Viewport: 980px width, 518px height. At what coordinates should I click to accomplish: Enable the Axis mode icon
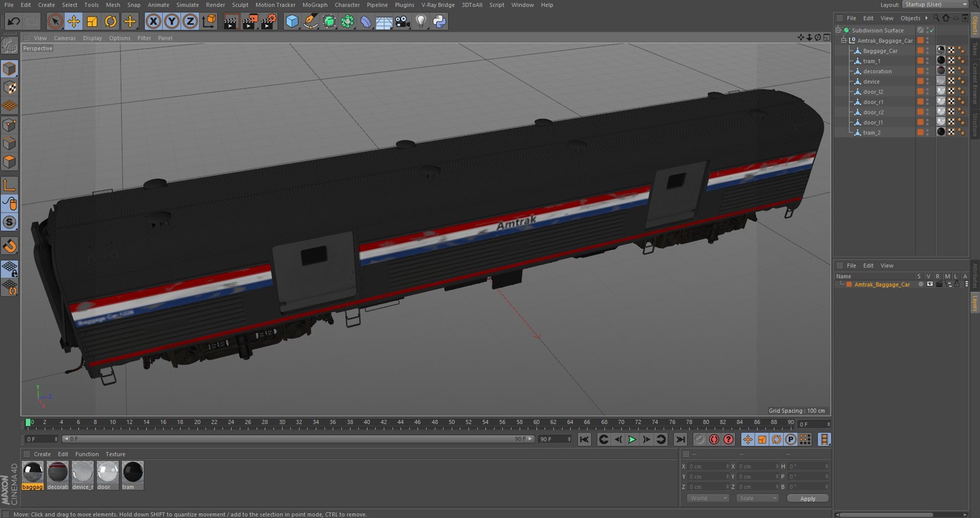coord(10,185)
